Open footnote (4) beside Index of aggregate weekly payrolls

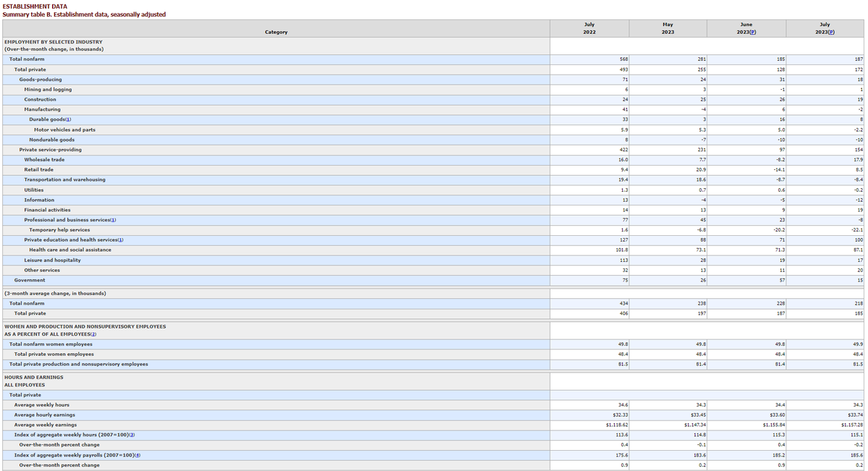point(137,454)
